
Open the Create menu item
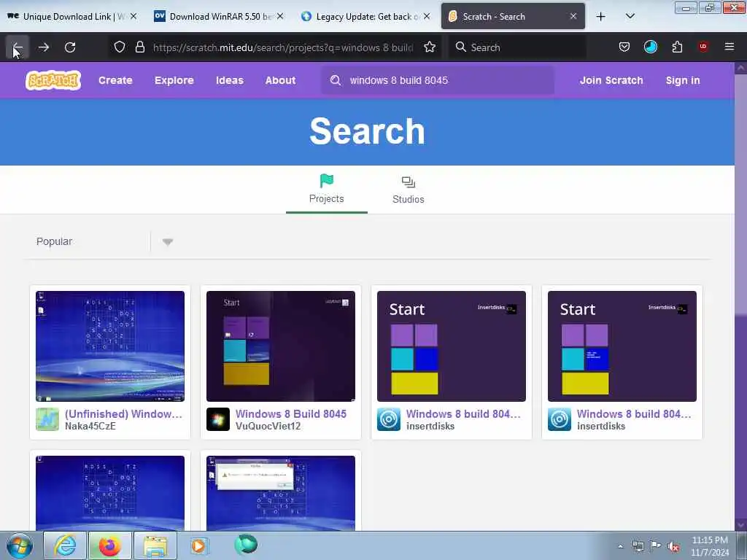(115, 80)
